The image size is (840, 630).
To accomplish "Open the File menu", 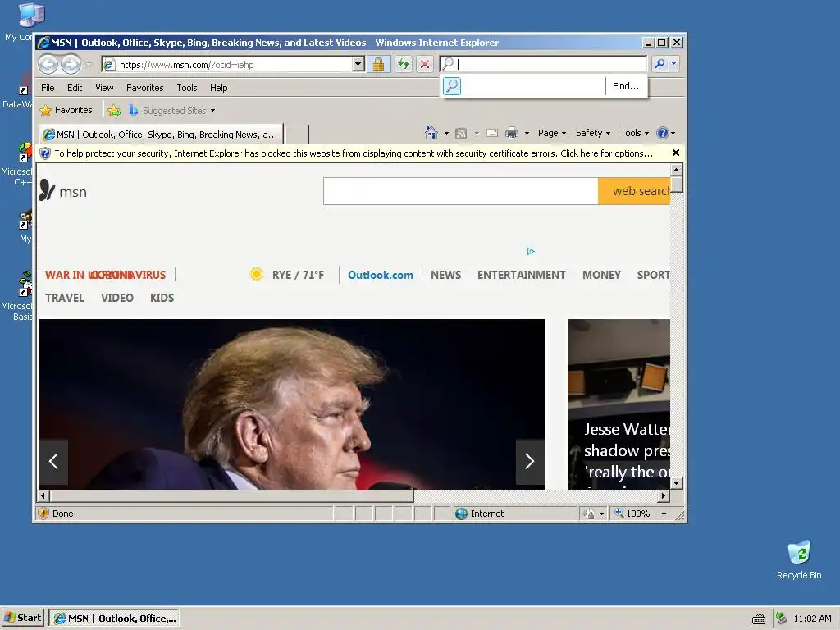I will click(x=48, y=88).
